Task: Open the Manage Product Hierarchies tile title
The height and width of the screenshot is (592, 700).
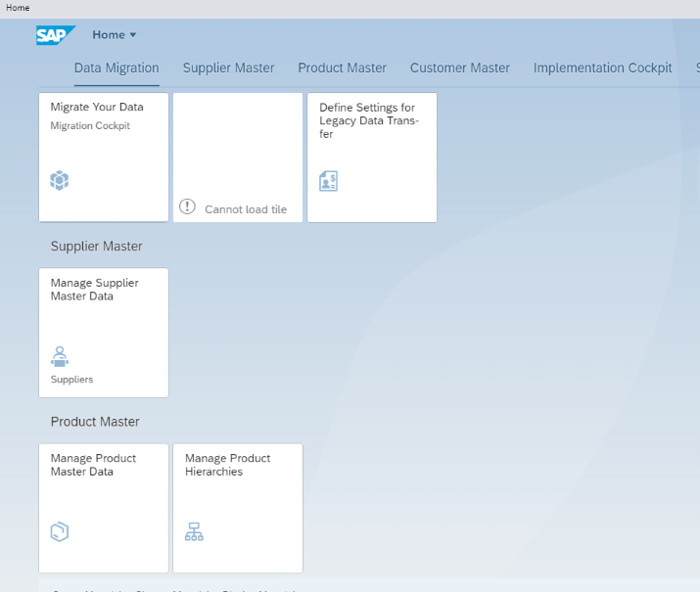Action: (x=227, y=465)
